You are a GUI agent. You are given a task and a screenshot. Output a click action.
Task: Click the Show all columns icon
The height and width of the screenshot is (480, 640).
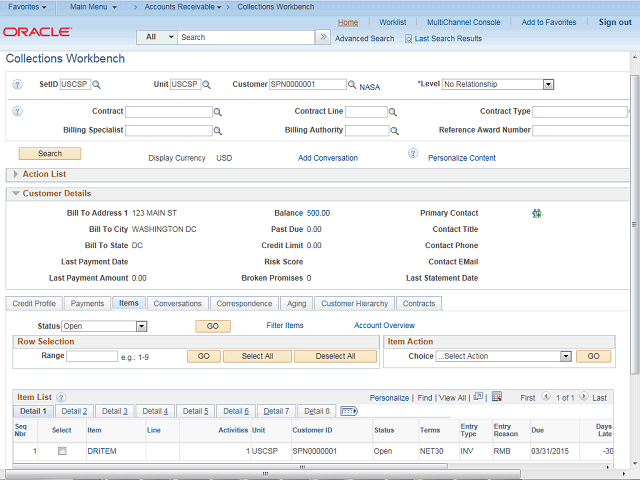coord(349,411)
